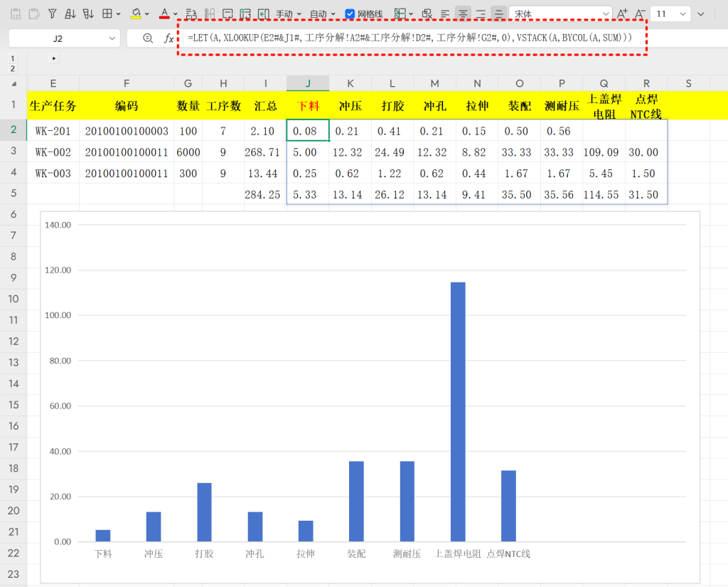Screen dimensions: 728x587
Task: Click total cell 284.25
Action: [265, 195]
